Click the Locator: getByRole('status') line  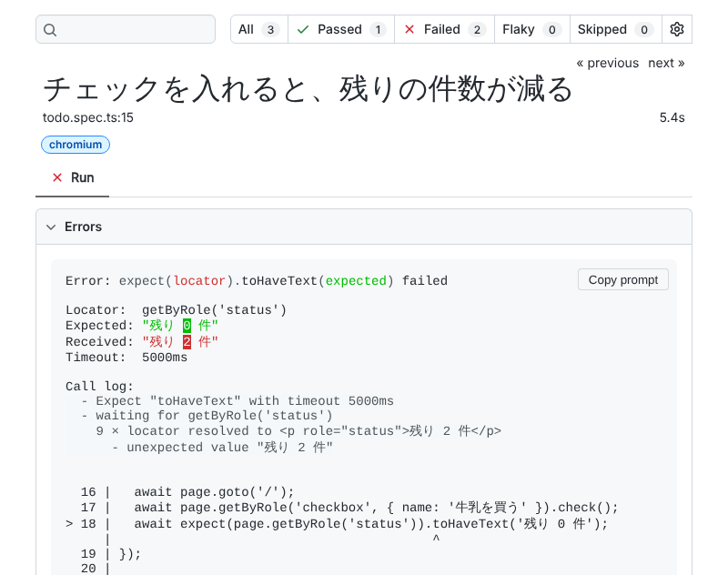coord(176,310)
